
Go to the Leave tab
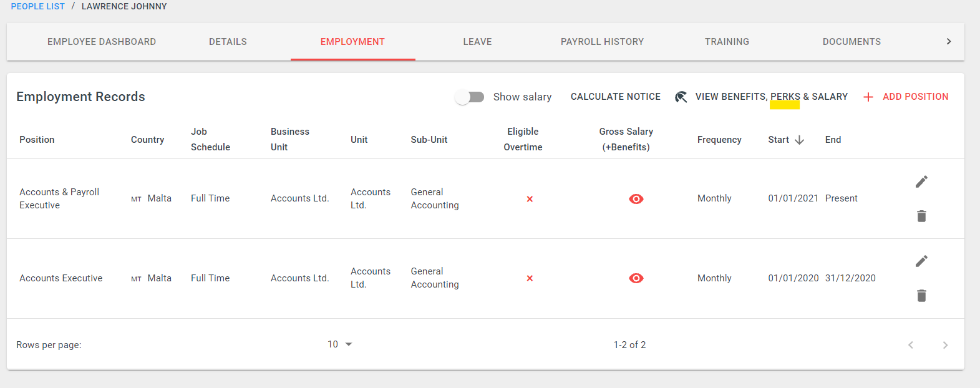pos(477,42)
